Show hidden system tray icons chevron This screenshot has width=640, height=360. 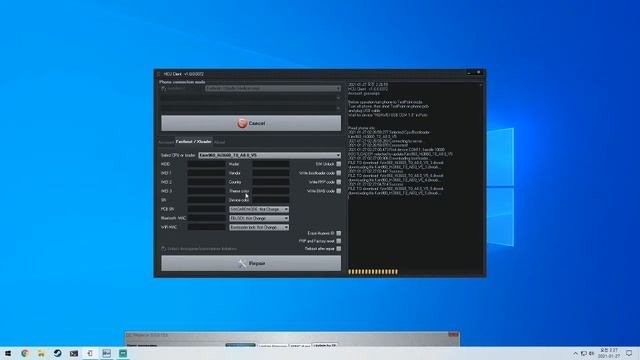576,353
